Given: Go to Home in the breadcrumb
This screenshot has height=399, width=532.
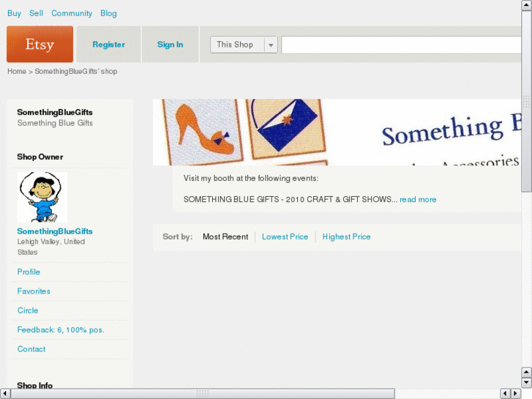Looking at the screenshot, I should [x=17, y=71].
